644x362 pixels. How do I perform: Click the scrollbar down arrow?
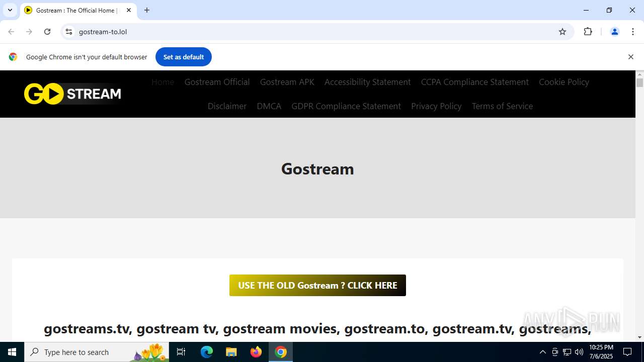639,337
